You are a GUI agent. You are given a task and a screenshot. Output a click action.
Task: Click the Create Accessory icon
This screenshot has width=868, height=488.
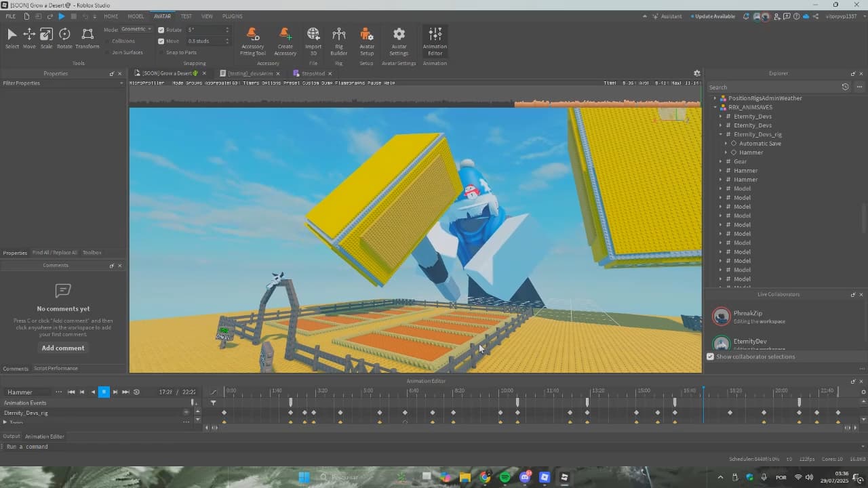tap(285, 41)
